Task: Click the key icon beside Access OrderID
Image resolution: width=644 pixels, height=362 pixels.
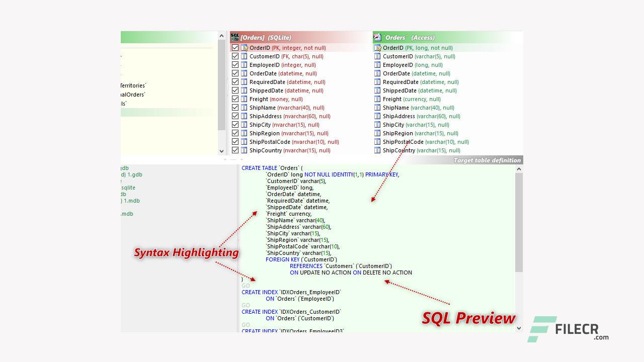Action: (378, 48)
